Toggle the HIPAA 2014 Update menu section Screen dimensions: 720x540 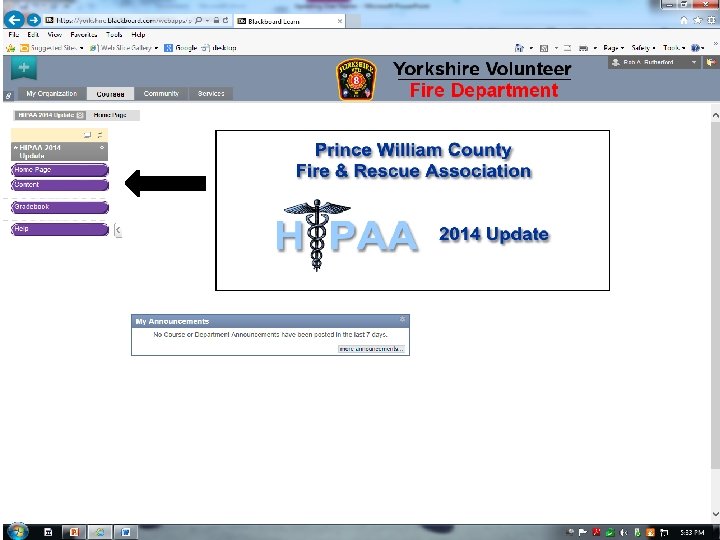pyautogui.click(x=60, y=152)
